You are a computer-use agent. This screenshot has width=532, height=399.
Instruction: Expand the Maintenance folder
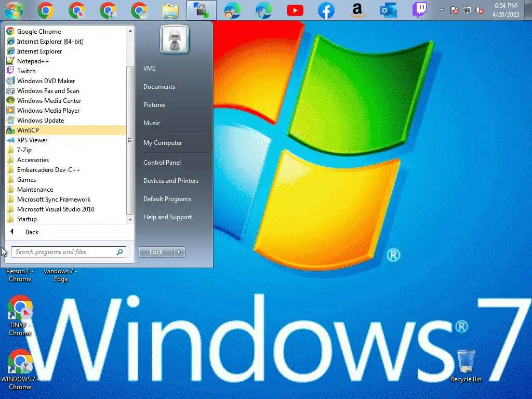[66, 189]
